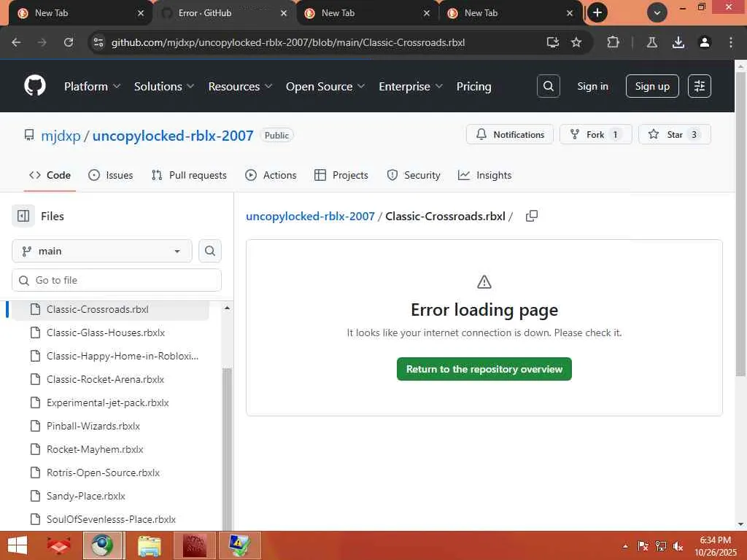Screen dimensions: 747x560
Task: Collapse the file tree side panel icon
Action: (23, 216)
